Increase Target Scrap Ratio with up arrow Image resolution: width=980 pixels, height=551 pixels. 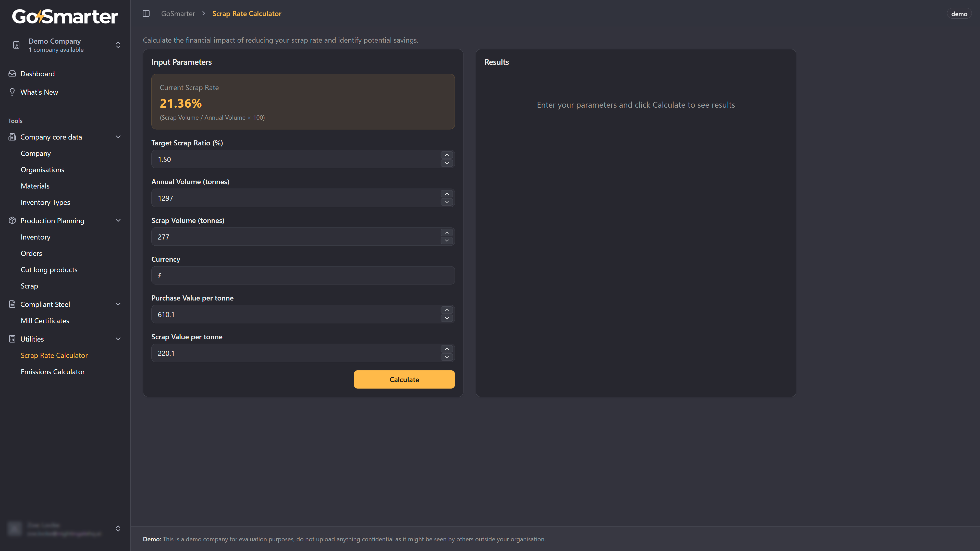447,155
